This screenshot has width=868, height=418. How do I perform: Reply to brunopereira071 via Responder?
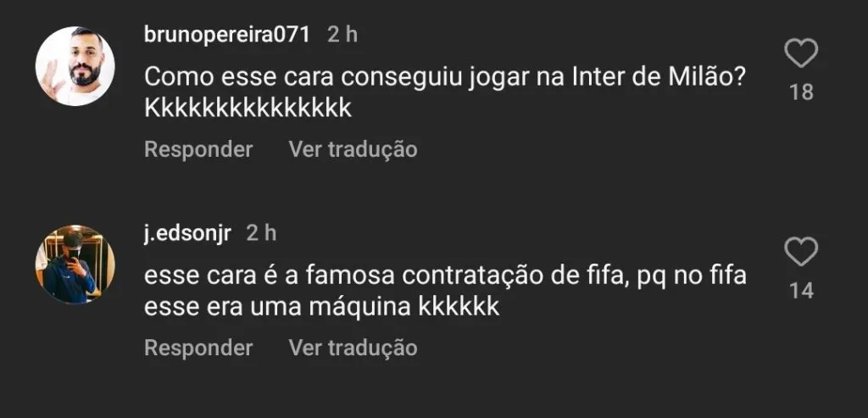click(198, 150)
